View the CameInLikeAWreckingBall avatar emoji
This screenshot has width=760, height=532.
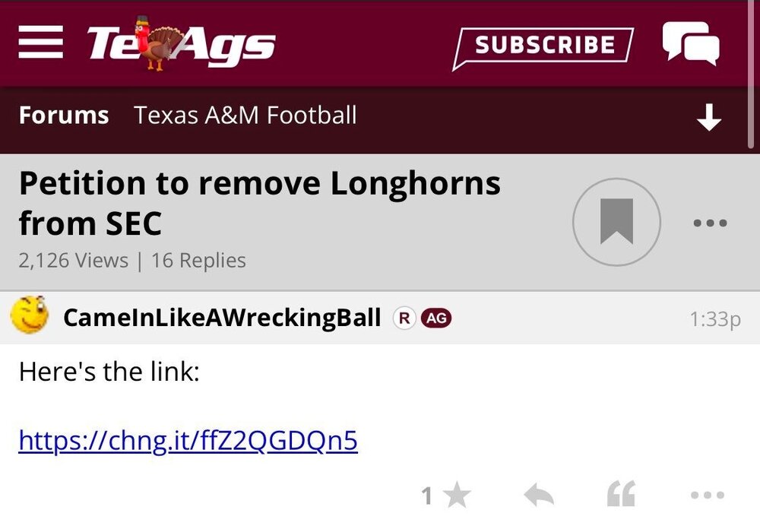tap(30, 316)
